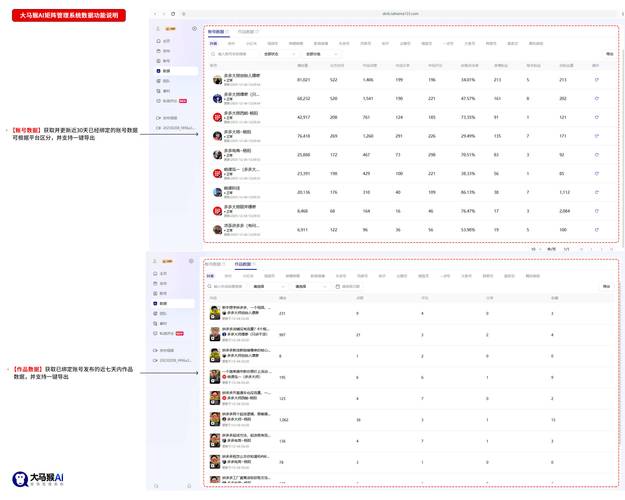Click the browser refresh icon in the upper window
This screenshot has width=625, height=500.
pyautogui.click(x=172, y=13)
